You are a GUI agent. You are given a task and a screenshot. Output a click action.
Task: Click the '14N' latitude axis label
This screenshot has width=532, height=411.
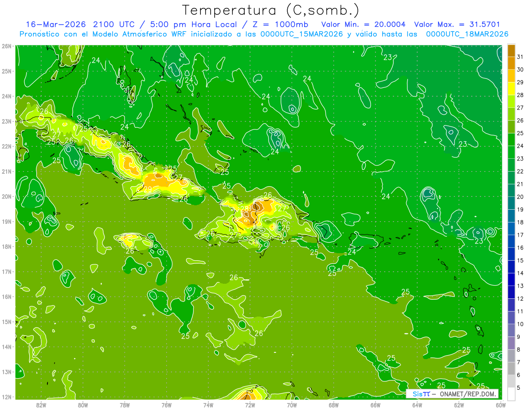coord(7,347)
